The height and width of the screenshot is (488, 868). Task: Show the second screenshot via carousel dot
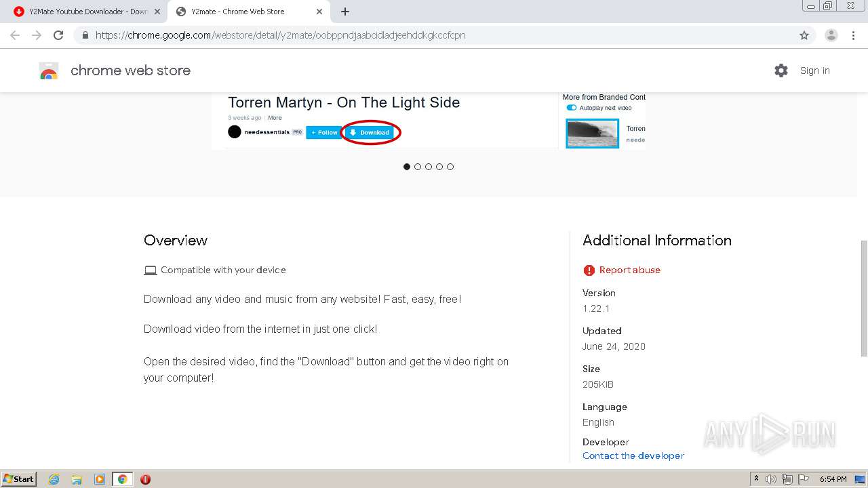(x=418, y=167)
